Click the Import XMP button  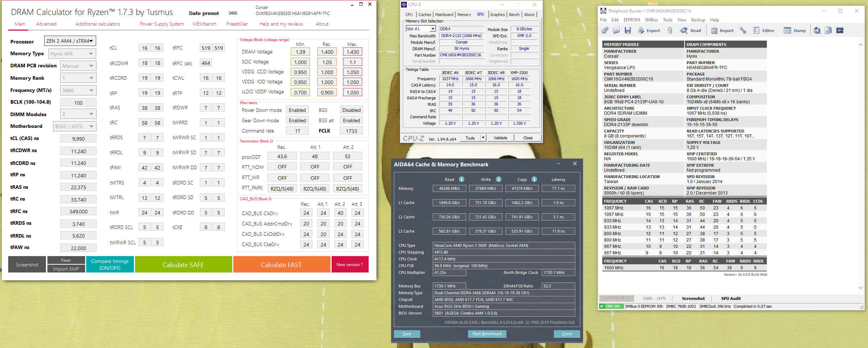(x=66, y=269)
